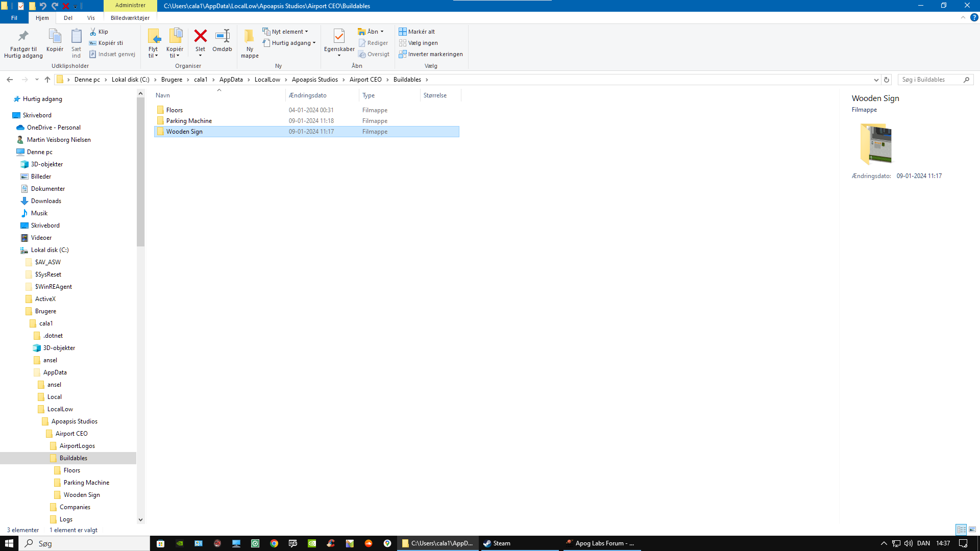Click AppData in the address breadcrumb

click(x=231, y=80)
